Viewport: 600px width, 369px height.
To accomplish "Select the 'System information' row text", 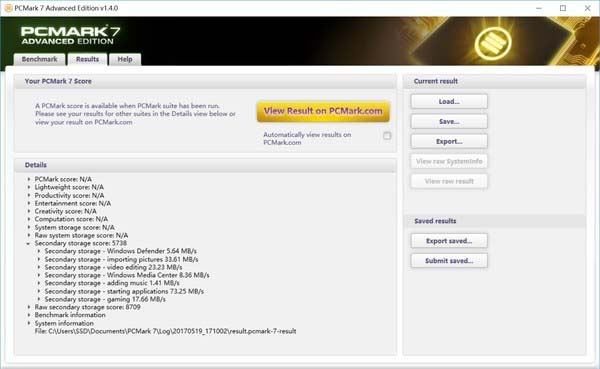I will [x=64, y=323].
